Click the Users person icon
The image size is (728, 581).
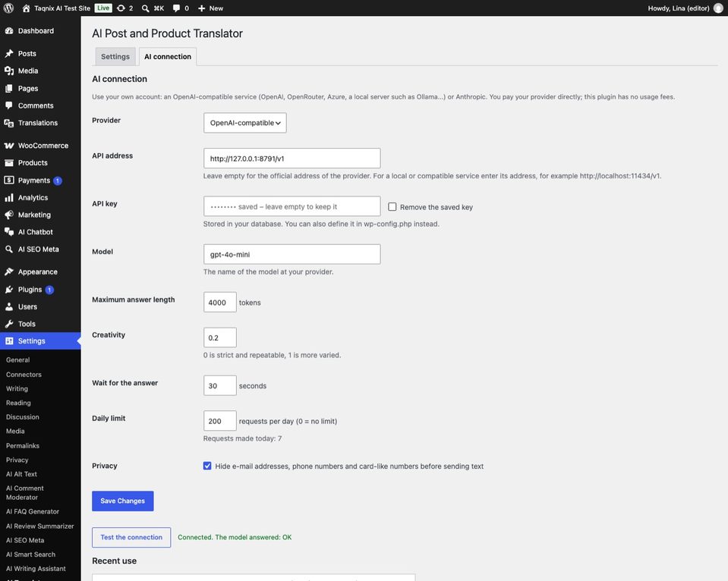9,306
